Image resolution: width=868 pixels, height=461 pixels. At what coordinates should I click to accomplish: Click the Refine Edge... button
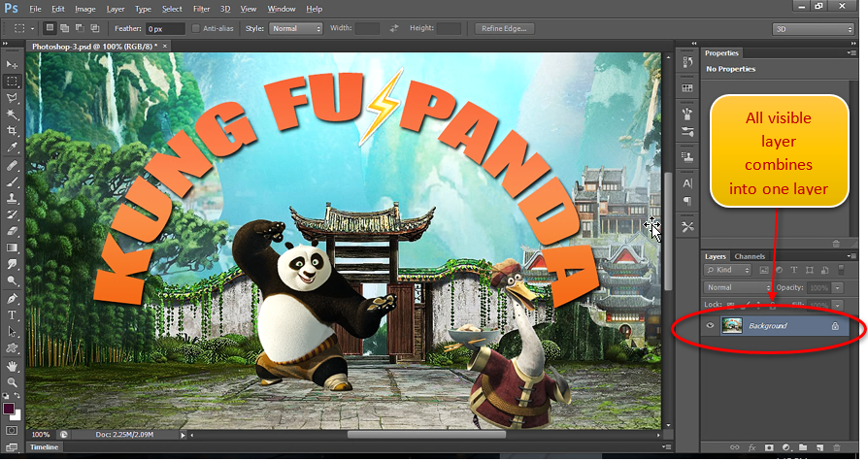pos(504,28)
